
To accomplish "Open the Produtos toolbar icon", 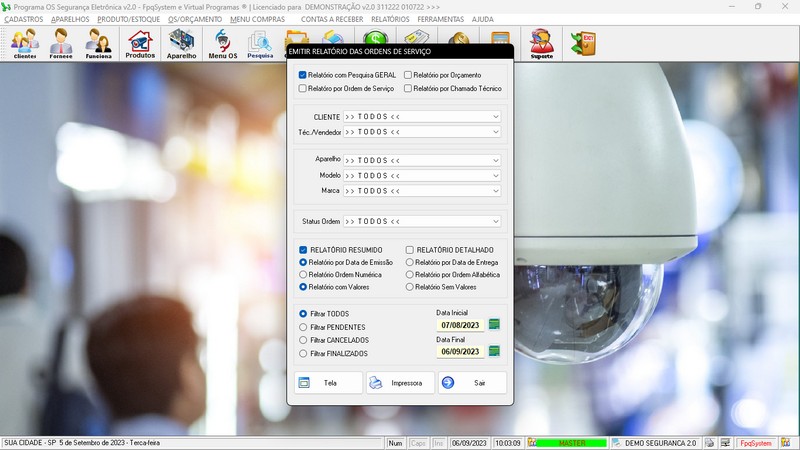I will click(x=140, y=44).
